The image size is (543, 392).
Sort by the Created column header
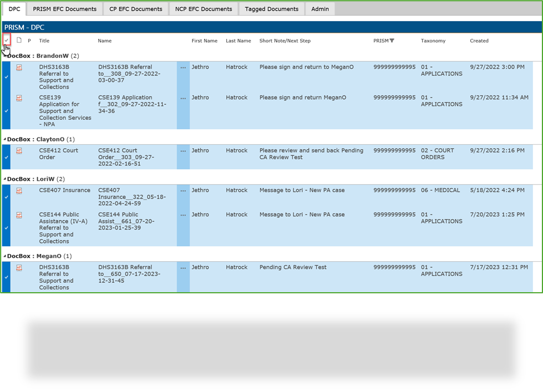[479, 40]
